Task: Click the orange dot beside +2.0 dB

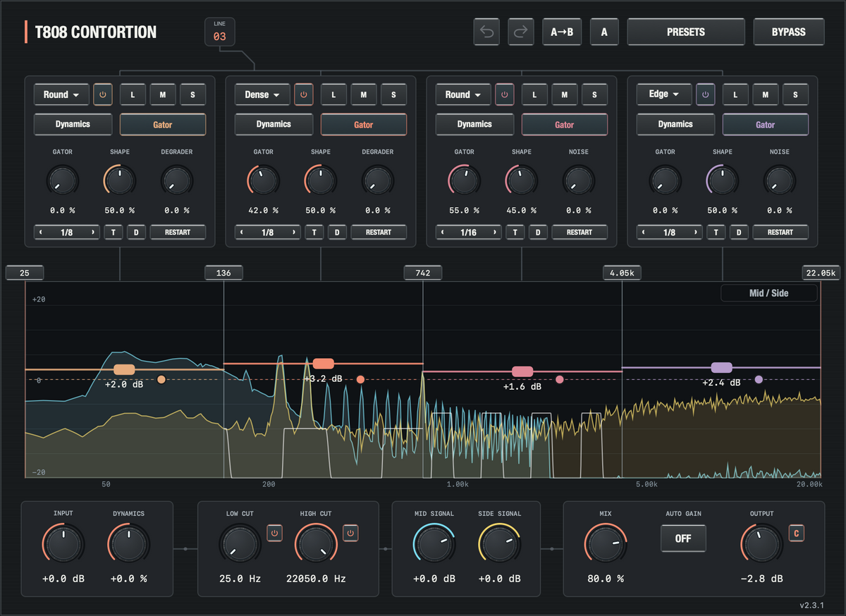Action: (x=161, y=380)
